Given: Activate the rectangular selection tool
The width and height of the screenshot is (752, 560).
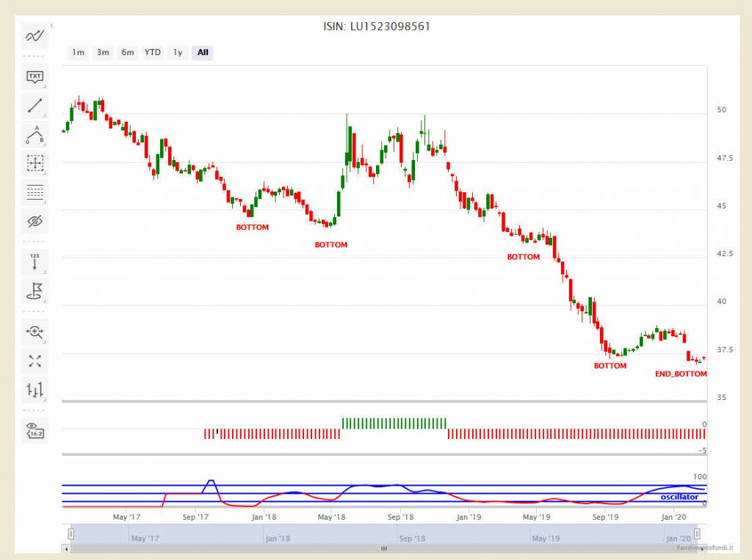Looking at the screenshot, I should coord(35,164).
